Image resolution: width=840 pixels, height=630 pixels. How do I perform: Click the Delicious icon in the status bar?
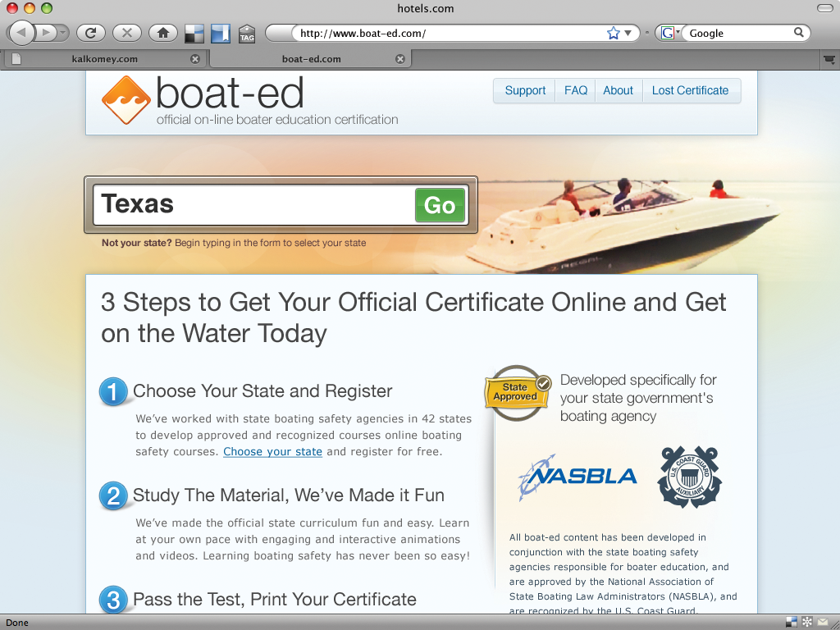[x=792, y=622]
